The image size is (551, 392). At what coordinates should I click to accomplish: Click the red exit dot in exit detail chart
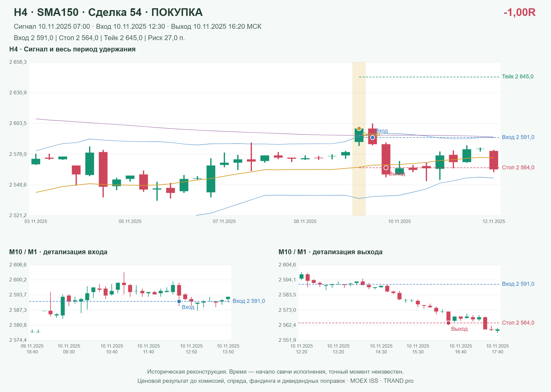pyautogui.click(x=448, y=323)
